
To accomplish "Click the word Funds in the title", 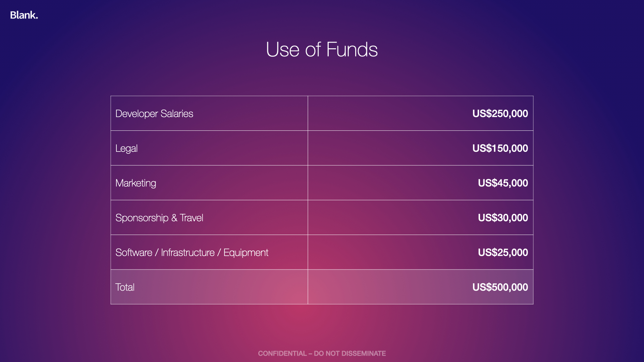I will [x=352, y=50].
